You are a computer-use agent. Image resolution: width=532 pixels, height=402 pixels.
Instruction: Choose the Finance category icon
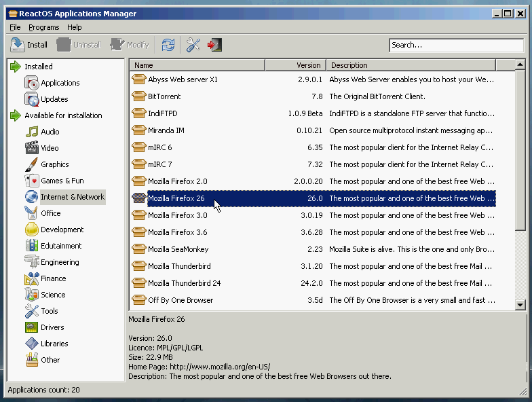coord(31,278)
